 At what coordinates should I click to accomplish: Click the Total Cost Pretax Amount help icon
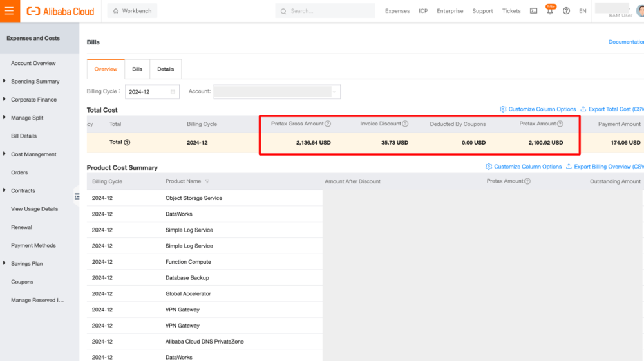(560, 124)
